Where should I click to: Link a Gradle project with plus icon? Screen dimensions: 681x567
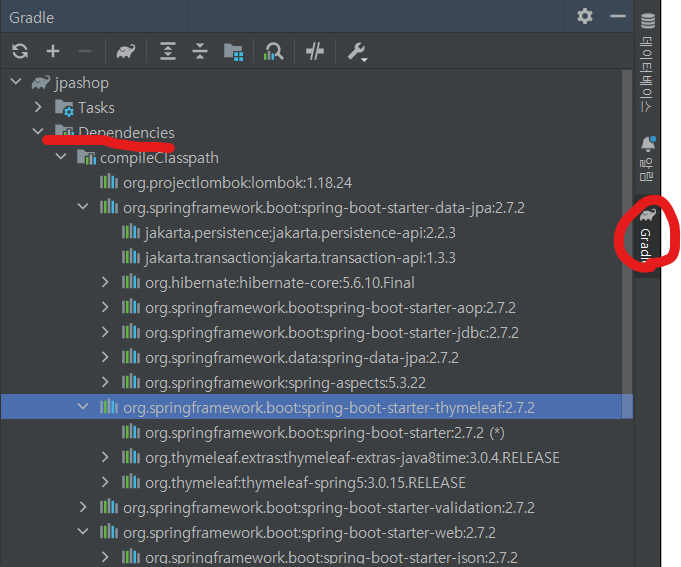[53, 51]
